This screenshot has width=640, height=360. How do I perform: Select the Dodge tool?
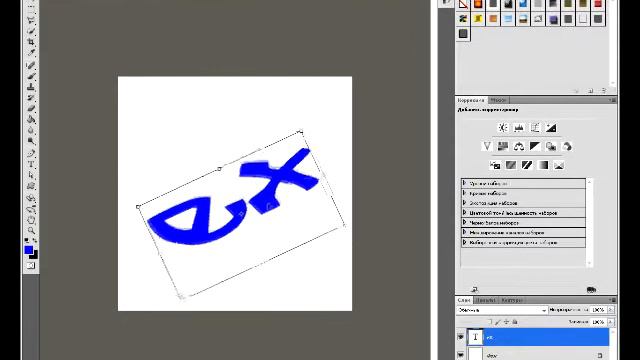point(31,141)
